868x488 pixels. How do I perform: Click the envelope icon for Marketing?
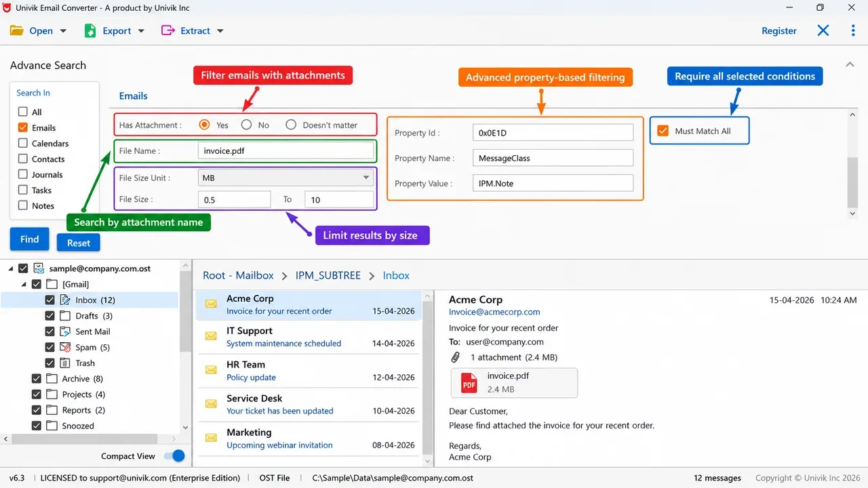[x=212, y=438]
